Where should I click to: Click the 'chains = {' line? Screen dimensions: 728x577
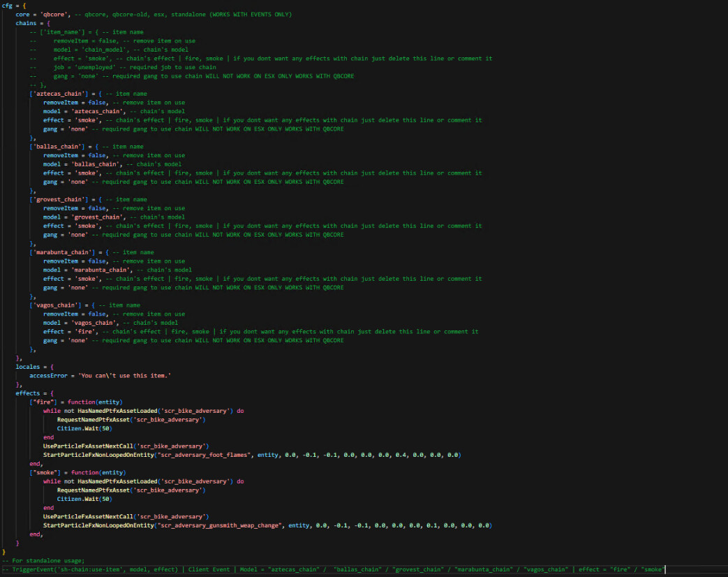coord(33,23)
